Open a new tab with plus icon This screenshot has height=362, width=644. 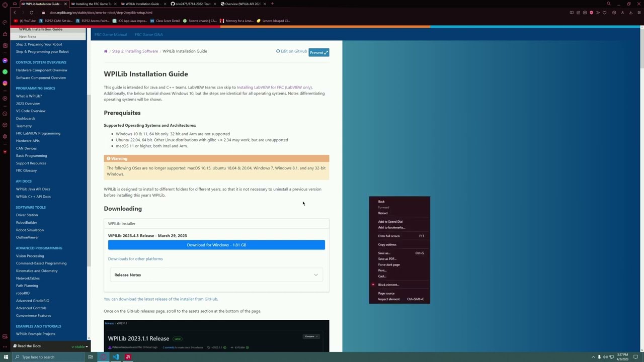(x=272, y=4)
